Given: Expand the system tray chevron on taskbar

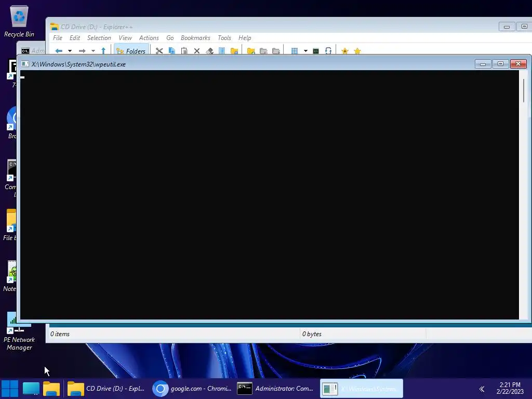Looking at the screenshot, I should click(482, 389).
